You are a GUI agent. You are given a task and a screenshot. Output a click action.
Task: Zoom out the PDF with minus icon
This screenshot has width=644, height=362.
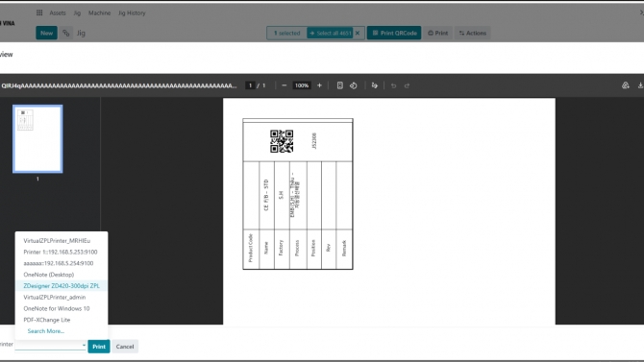[285, 85]
